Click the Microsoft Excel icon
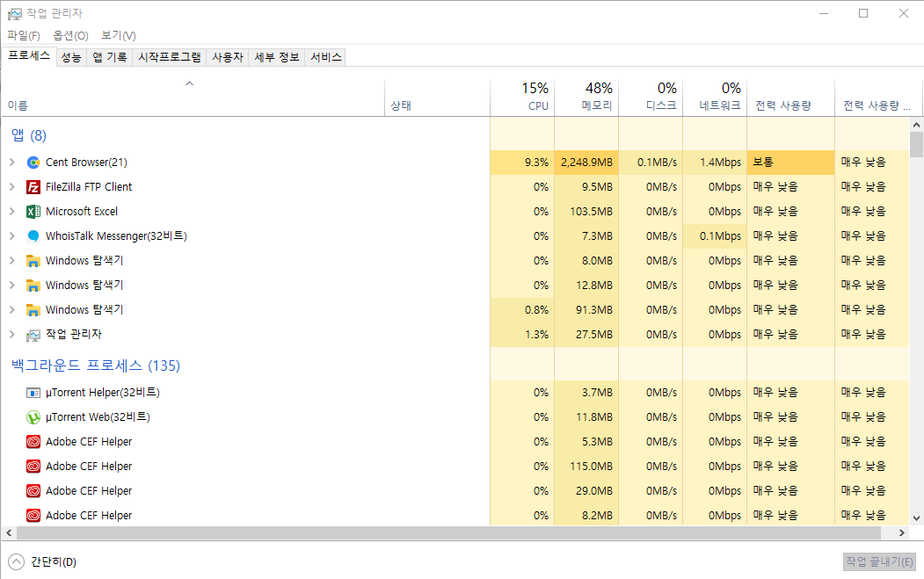The image size is (924, 579). pyautogui.click(x=33, y=212)
